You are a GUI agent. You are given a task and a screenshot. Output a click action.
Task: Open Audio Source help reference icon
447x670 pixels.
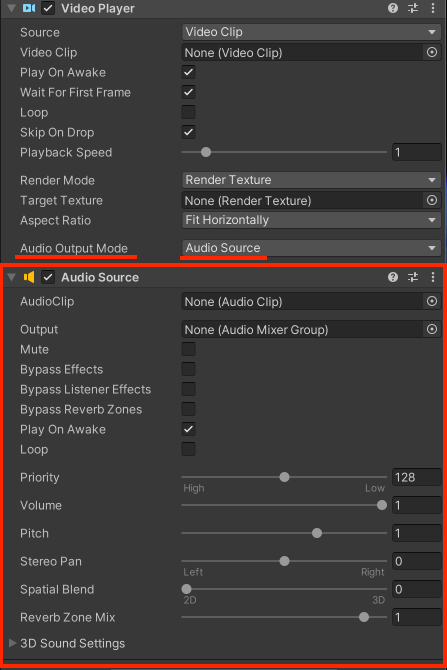coord(393,277)
